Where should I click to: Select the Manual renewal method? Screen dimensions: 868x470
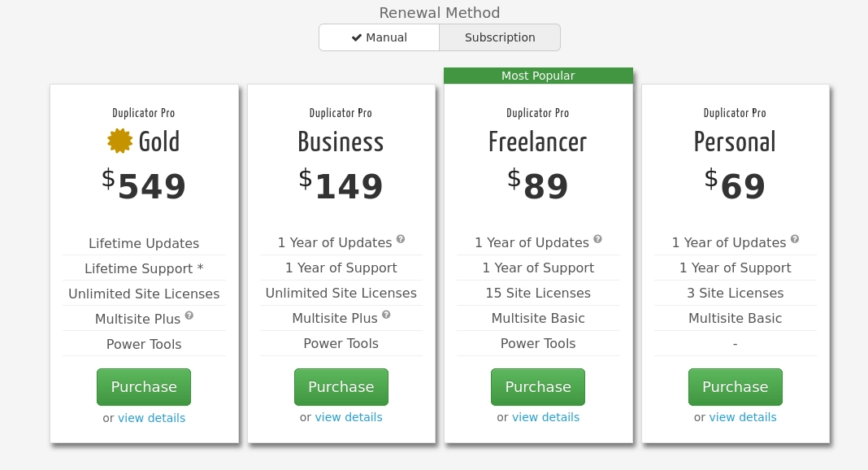tap(380, 37)
